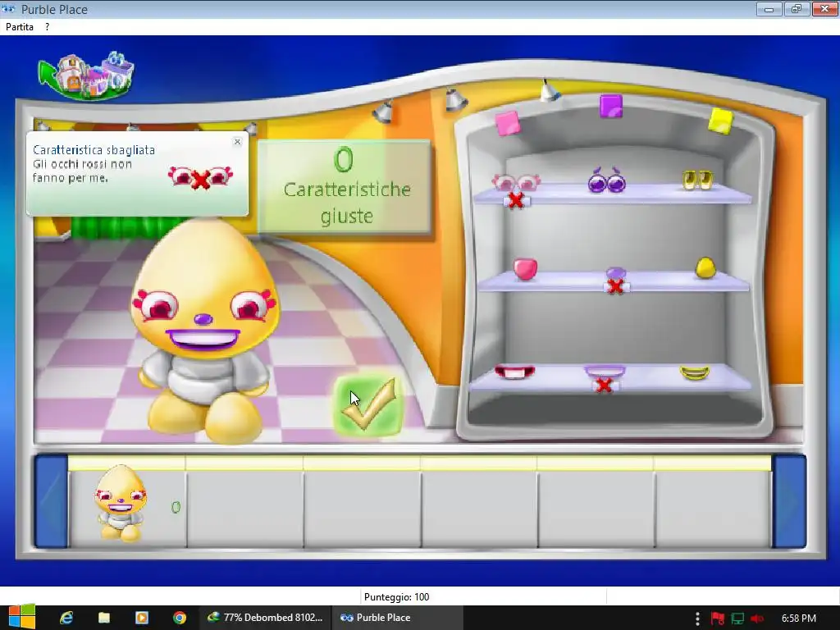Select the yellow eyes on the top shelf
The image size is (840, 630).
[697, 180]
